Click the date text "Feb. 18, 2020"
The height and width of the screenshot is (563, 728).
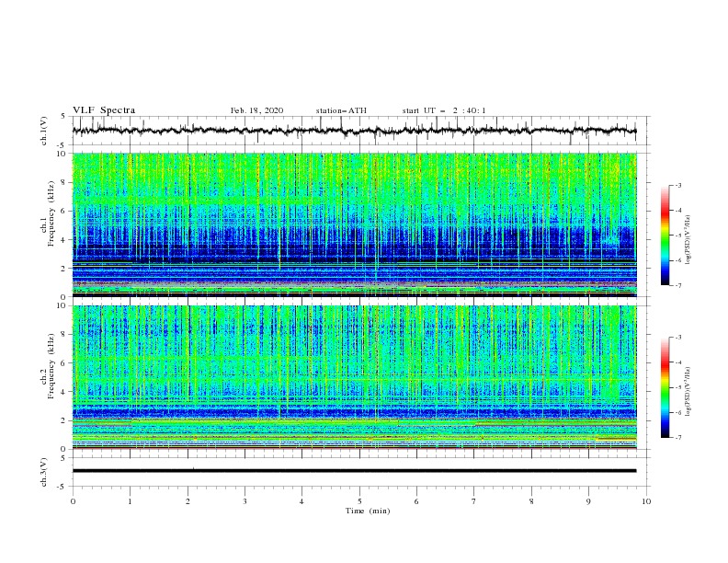[x=256, y=110]
